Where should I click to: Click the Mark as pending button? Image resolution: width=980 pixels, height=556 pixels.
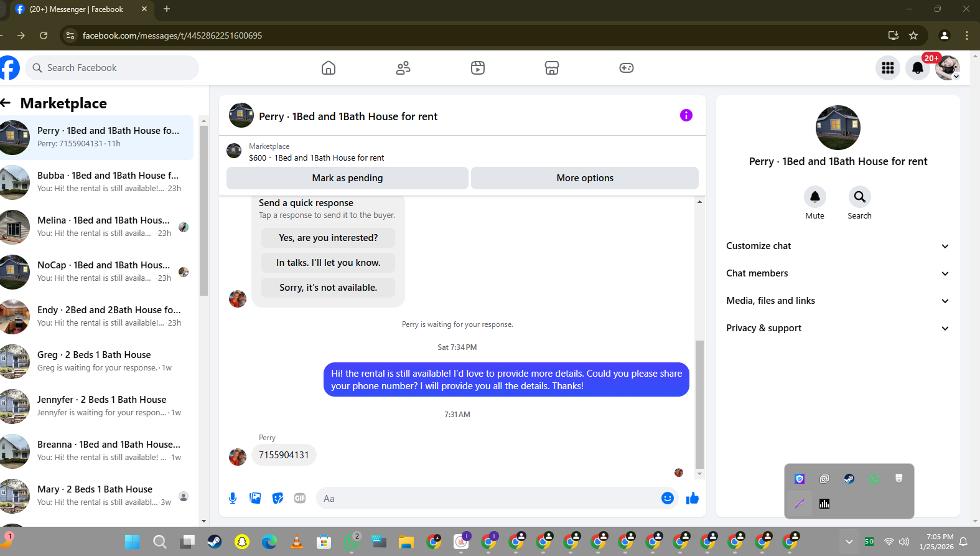347,178
